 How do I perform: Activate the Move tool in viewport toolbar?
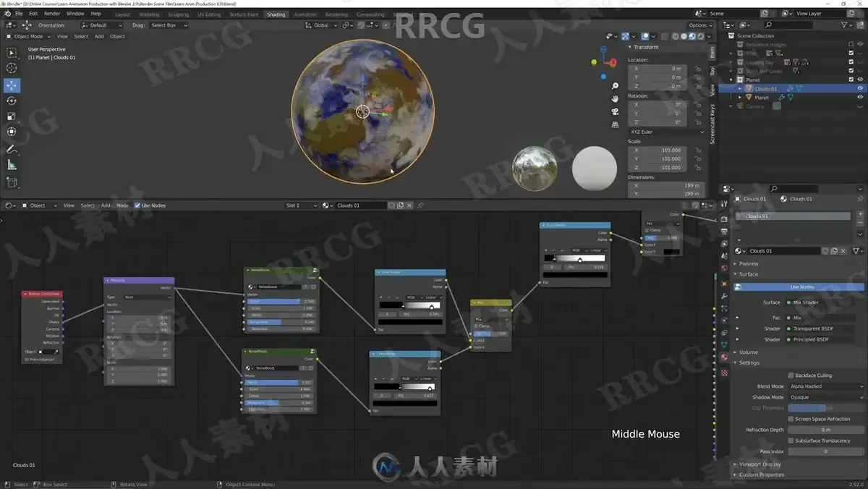[x=12, y=85]
